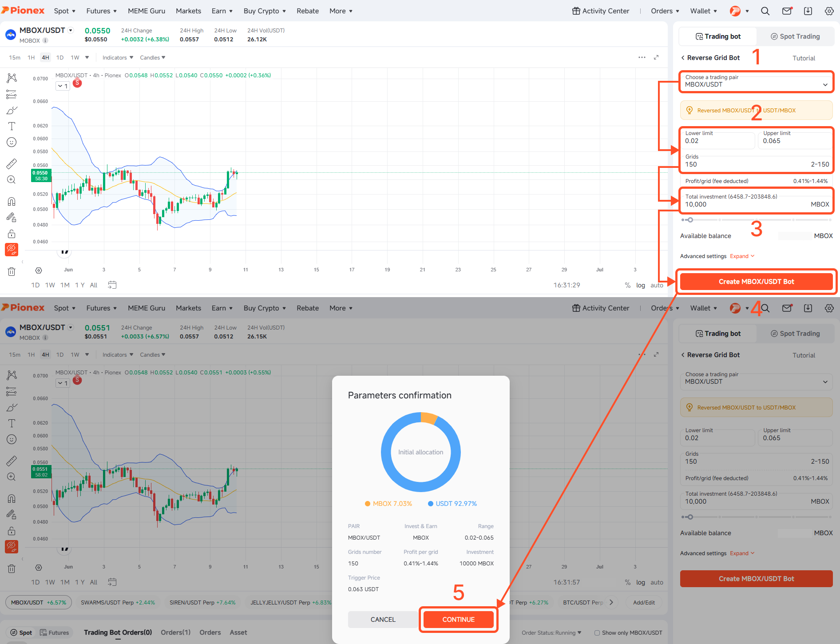Toggle the orange hide-drawings icon in top chart toolbar
Image resolution: width=840 pixels, height=644 pixels.
[x=12, y=250]
